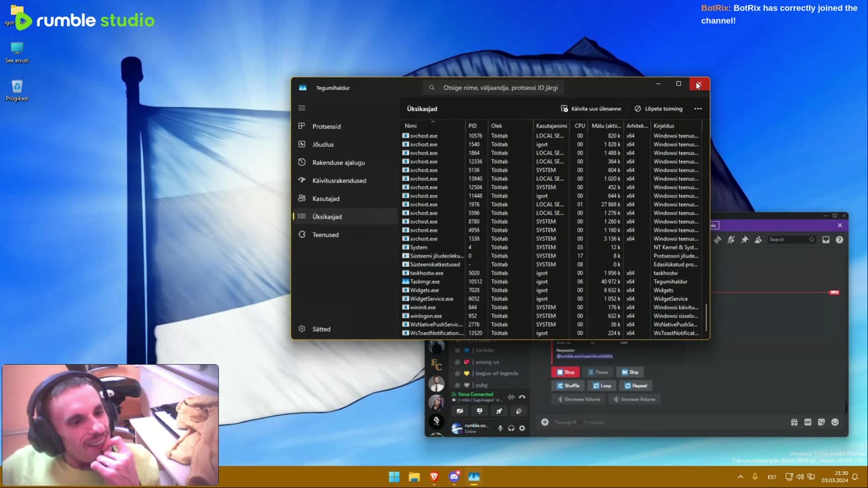Screen dimensions: 868x488
Task: Toggle Discord headphones deafen
Action: coord(511,428)
